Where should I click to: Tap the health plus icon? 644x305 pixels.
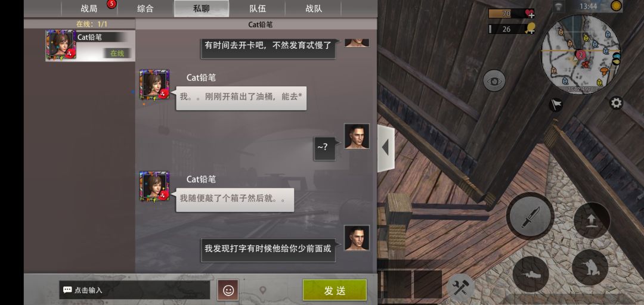530,14
